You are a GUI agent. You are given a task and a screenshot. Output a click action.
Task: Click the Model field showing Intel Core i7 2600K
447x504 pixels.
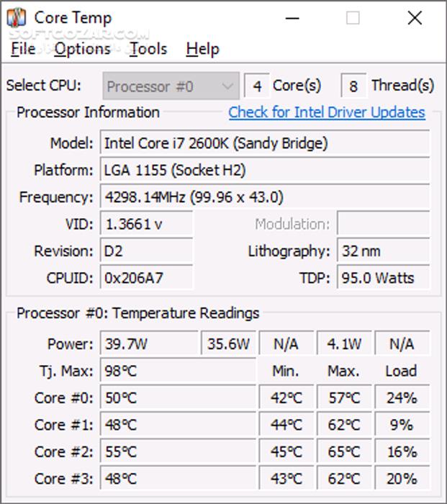(x=263, y=143)
